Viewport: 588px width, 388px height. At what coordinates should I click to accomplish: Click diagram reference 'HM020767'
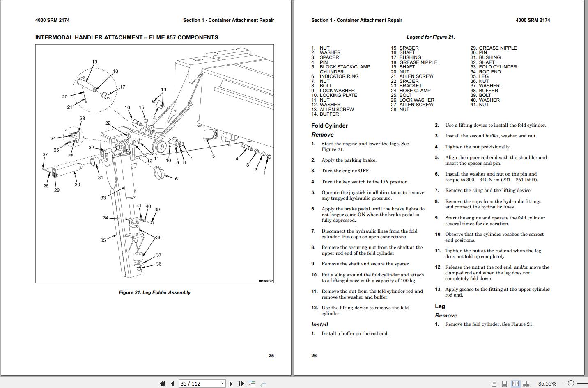[266, 281]
